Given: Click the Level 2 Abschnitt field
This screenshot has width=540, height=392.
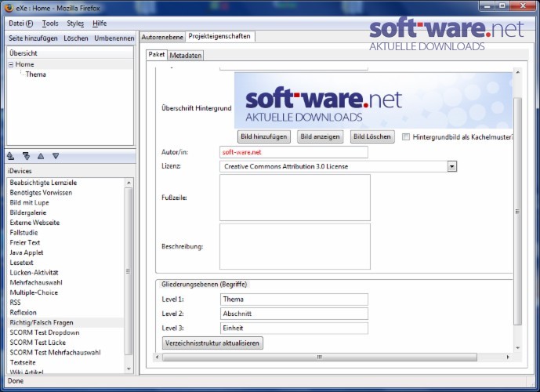Looking at the screenshot, I should pyautogui.click(x=294, y=314).
